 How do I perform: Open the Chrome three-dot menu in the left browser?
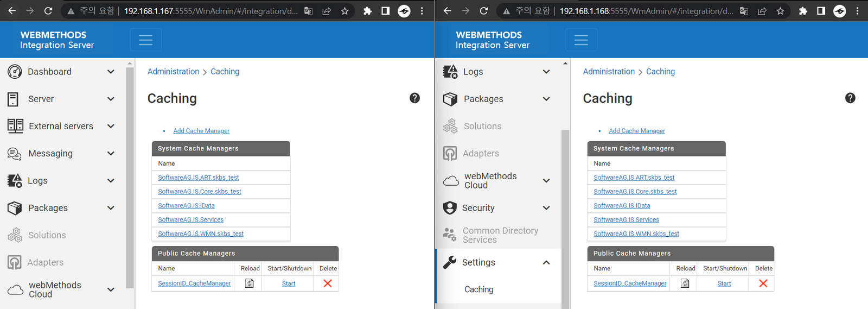point(422,11)
